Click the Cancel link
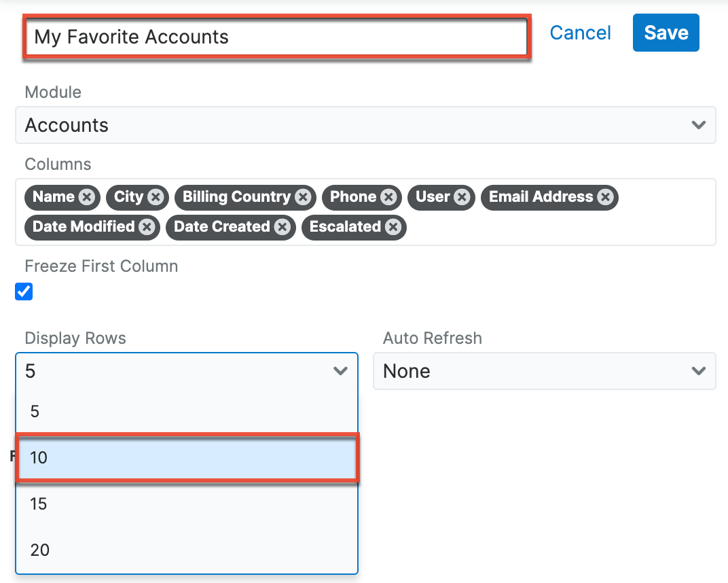The image size is (728, 583). click(x=580, y=33)
